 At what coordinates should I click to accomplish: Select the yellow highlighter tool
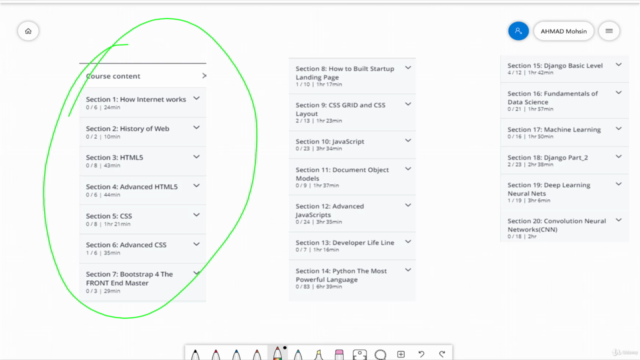(319, 354)
